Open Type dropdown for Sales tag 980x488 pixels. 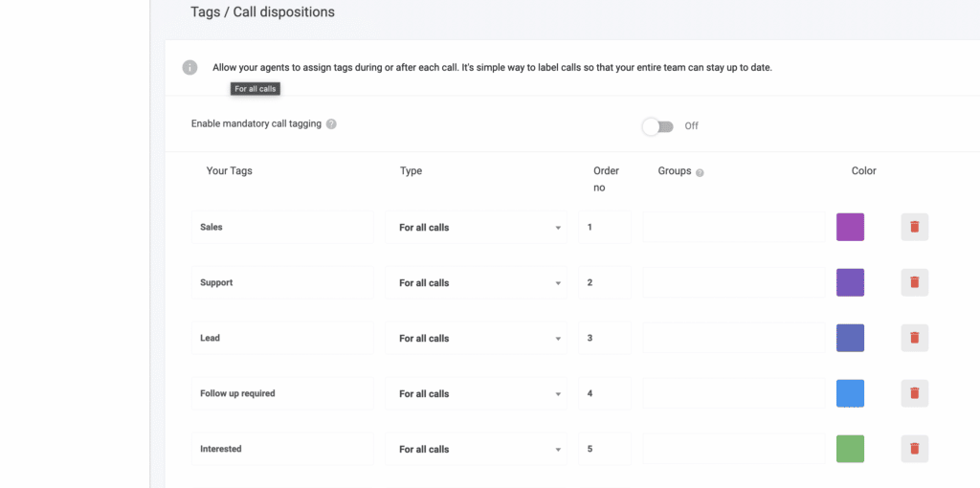pos(477,228)
